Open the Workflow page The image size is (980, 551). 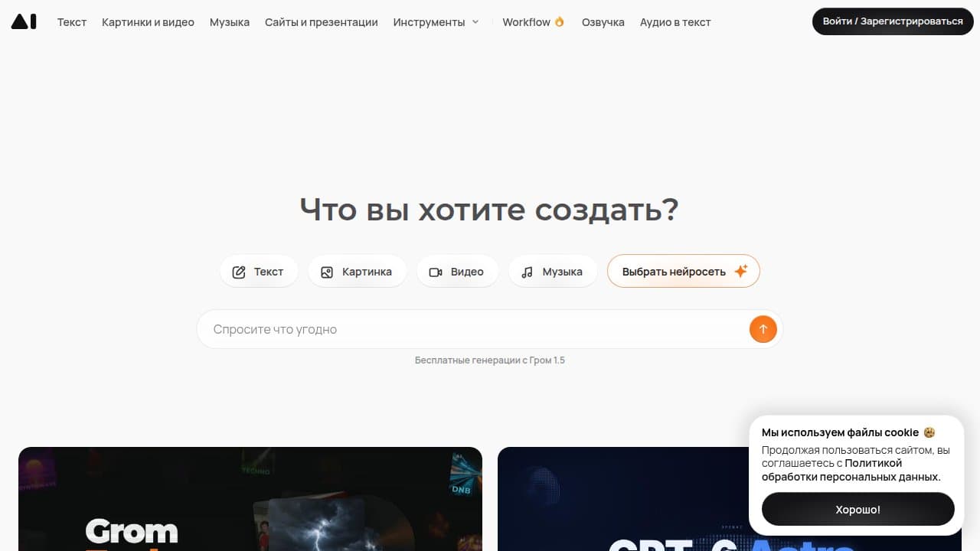(533, 22)
